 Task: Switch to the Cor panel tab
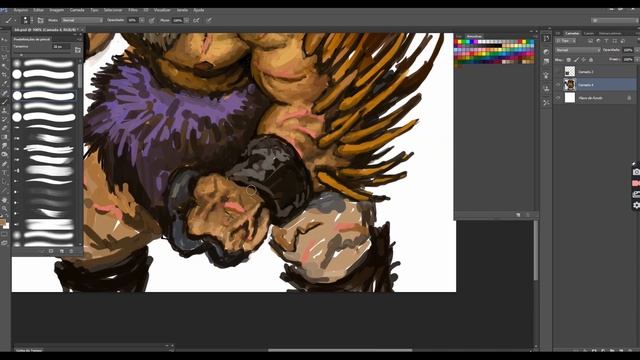(x=459, y=36)
